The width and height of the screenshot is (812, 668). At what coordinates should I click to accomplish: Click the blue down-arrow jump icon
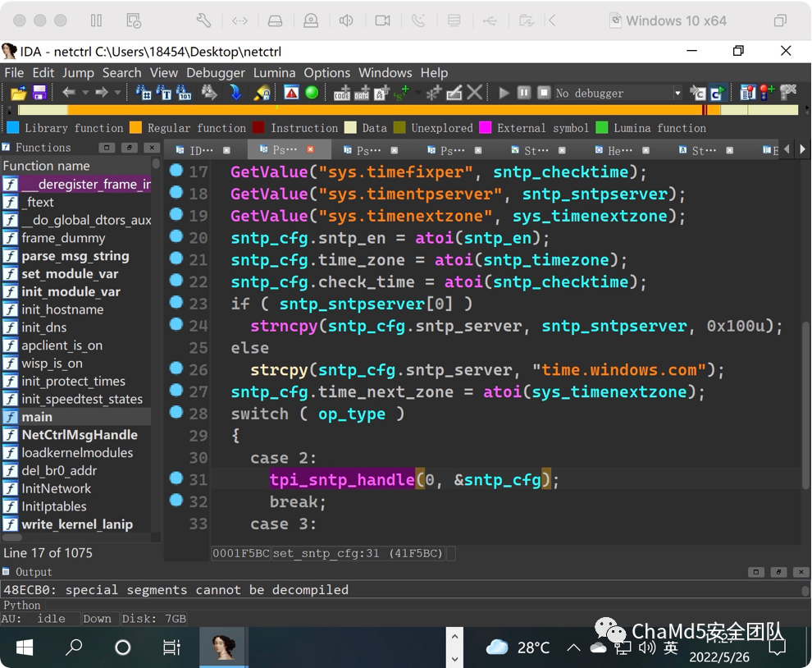(235, 93)
